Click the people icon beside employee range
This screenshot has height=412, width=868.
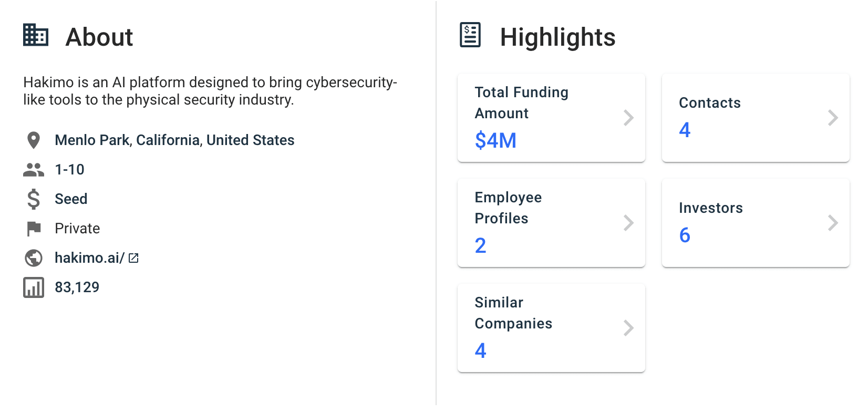coord(33,169)
